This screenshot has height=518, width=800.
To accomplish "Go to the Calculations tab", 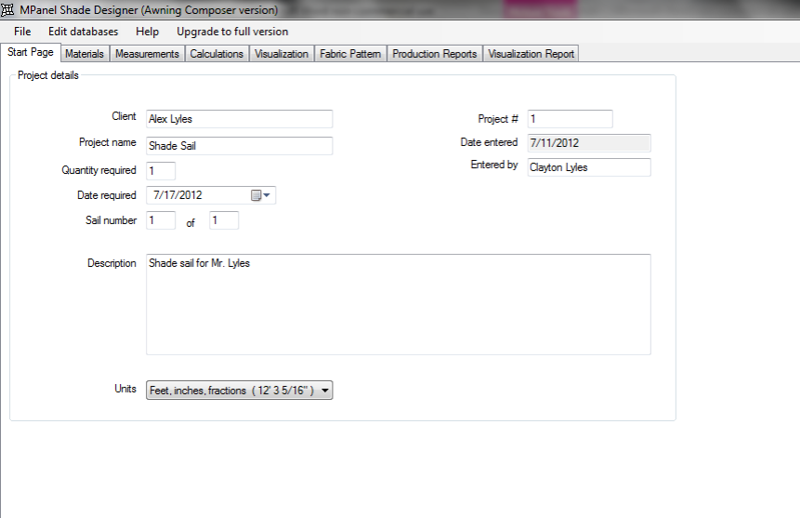I will pyautogui.click(x=217, y=54).
